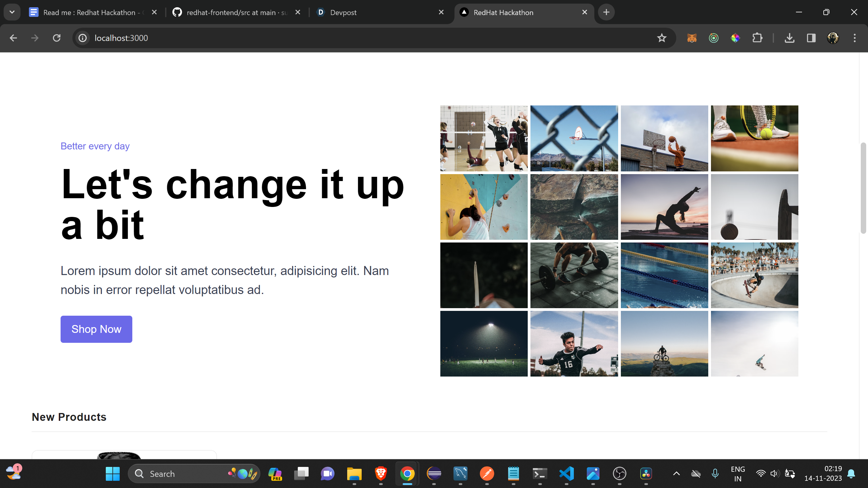Viewport: 868px width, 488px height.
Task: Click the localhost:3000 address bar
Action: [x=371, y=38]
